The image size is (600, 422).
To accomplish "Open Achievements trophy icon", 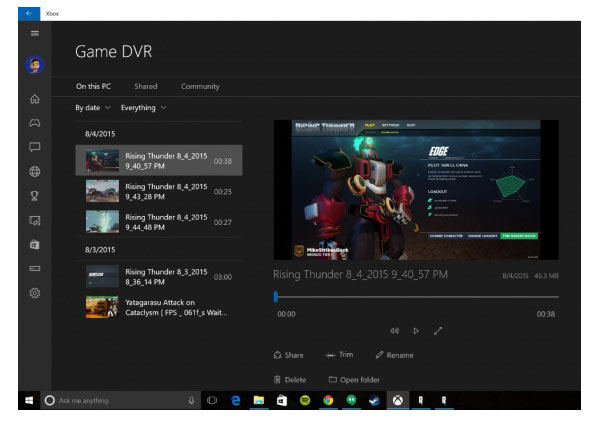I will click(x=35, y=196).
